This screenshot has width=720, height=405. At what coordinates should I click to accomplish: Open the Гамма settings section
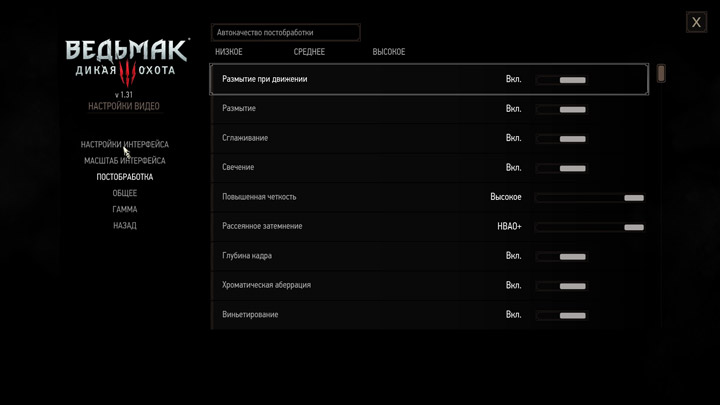click(x=125, y=210)
